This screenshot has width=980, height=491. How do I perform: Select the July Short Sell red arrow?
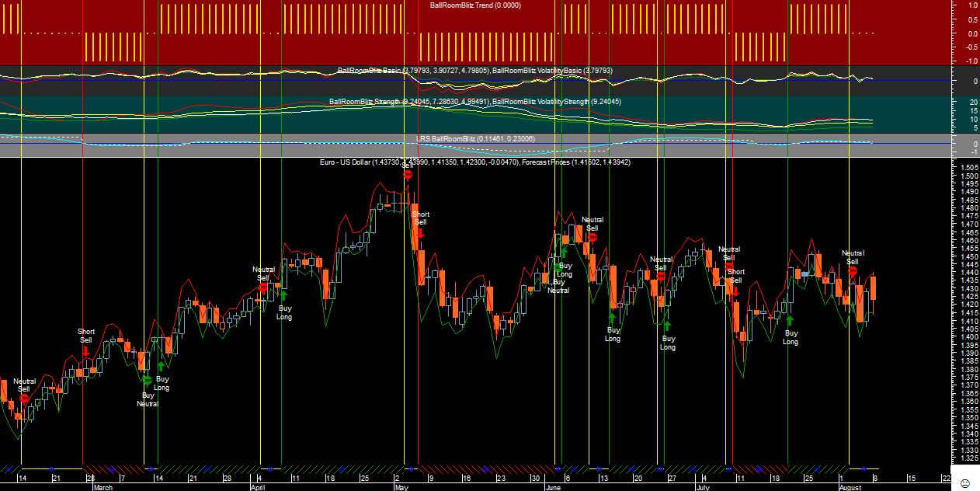(735, 291)
